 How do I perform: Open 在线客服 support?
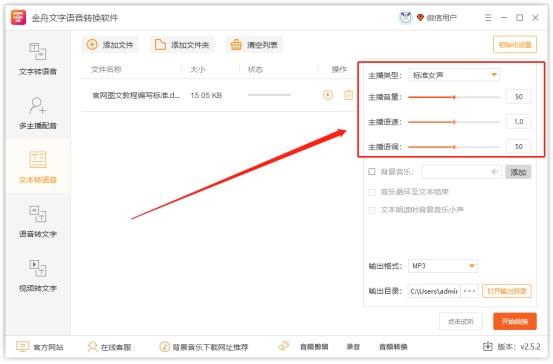tap(109, 347)
